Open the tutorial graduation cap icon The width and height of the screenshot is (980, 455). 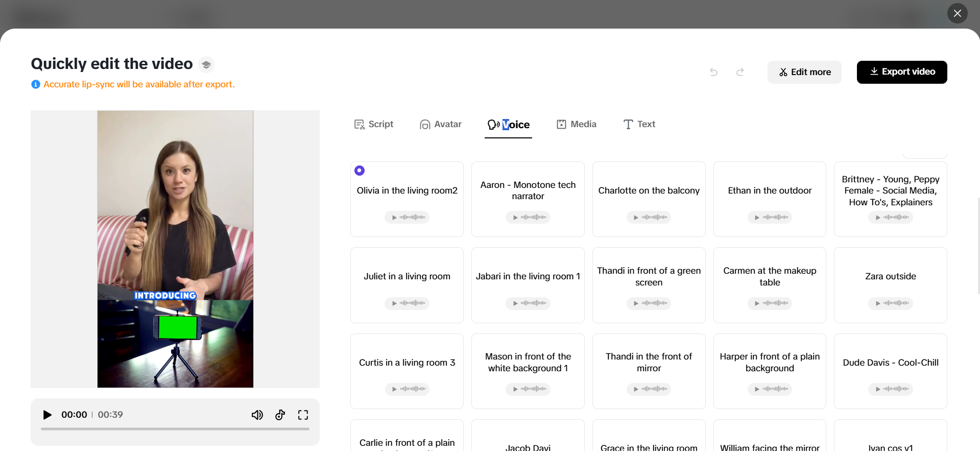(206, 64)
